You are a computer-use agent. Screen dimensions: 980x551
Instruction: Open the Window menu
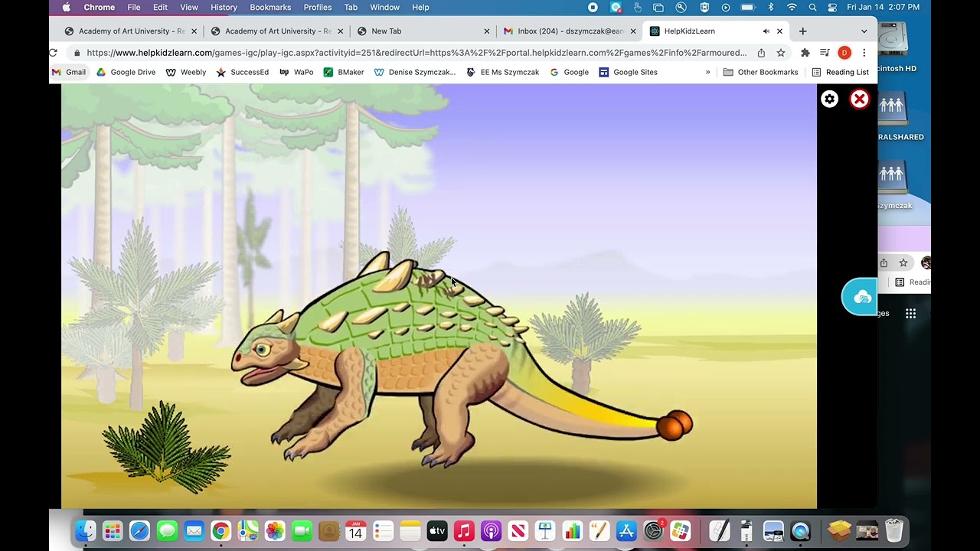tap(384, 7)
